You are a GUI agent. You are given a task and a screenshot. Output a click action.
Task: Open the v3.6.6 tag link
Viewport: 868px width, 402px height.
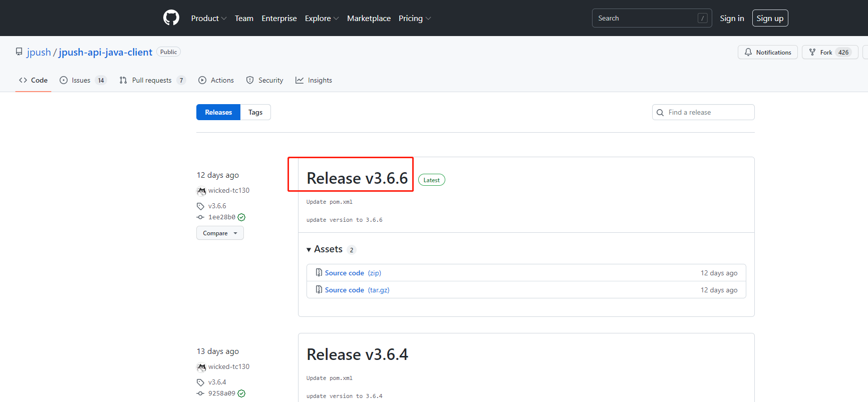tap(217, 206)
